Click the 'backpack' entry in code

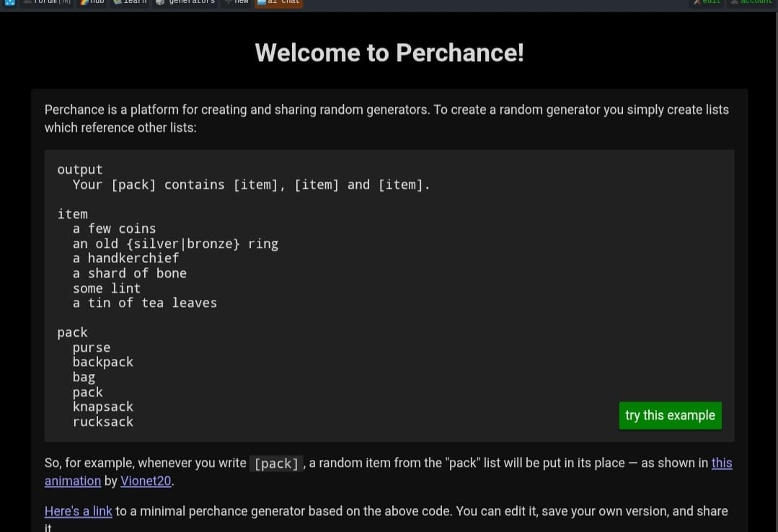point(102,363)
